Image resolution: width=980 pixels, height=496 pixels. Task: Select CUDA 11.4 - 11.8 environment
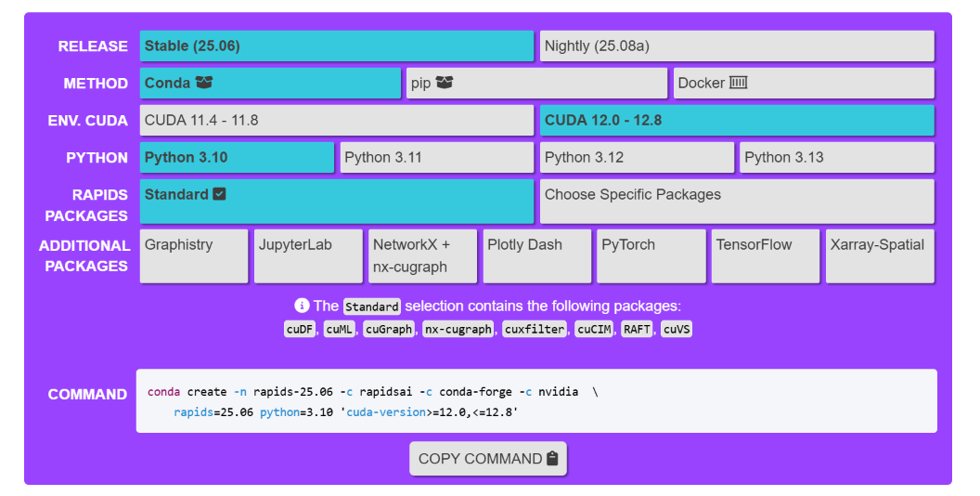[x=337, y=120]
